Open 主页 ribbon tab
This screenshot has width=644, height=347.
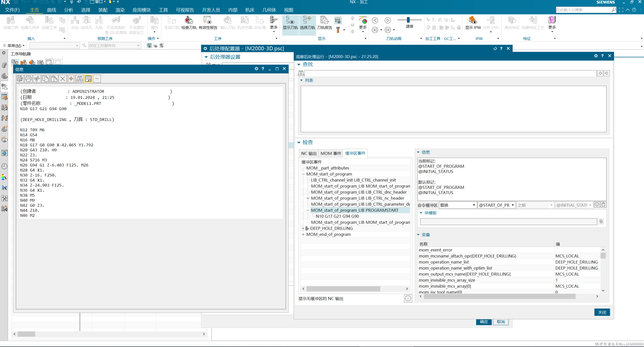(34, 10)
